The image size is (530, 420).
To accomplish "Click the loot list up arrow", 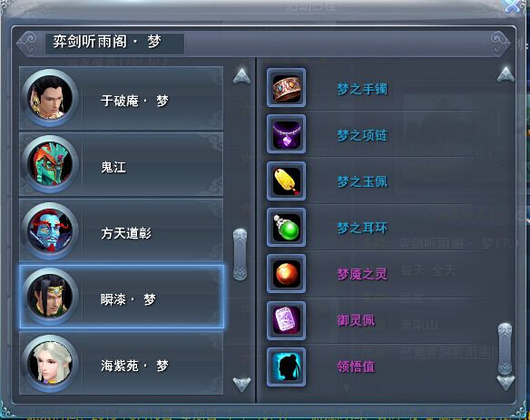I will (x=505, y=74).
